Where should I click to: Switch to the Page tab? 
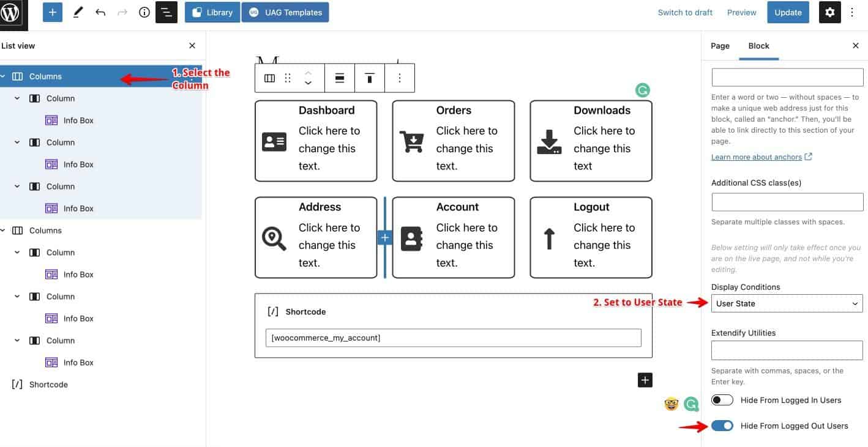pyautogui.click(x=720, y=46)
